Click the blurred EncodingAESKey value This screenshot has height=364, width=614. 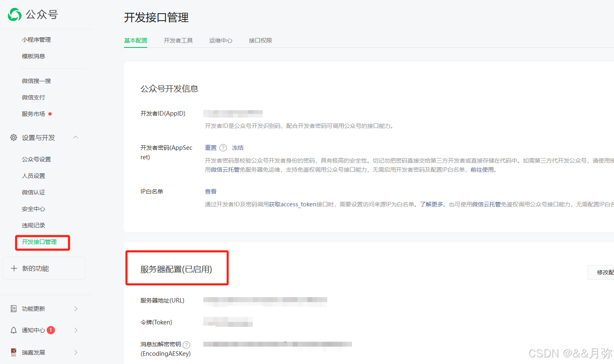pyautogui.click(x=278, y=344)
